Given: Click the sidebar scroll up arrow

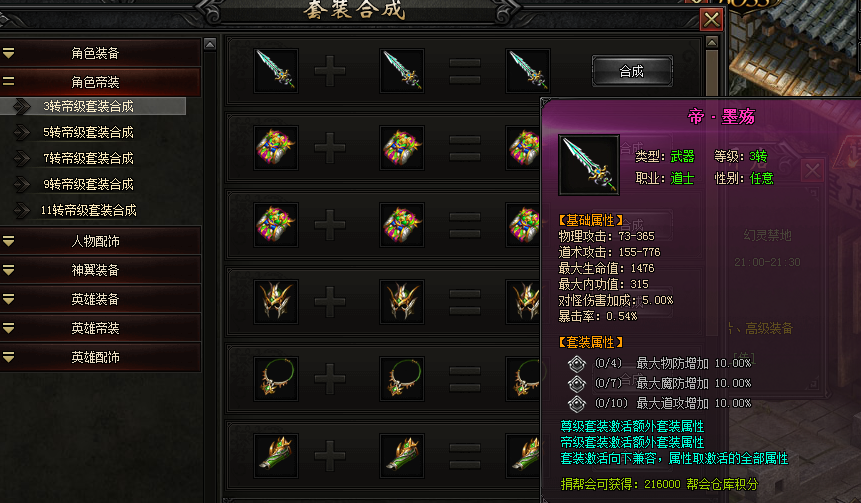Looking at the screenshot, I should point(210,44).
